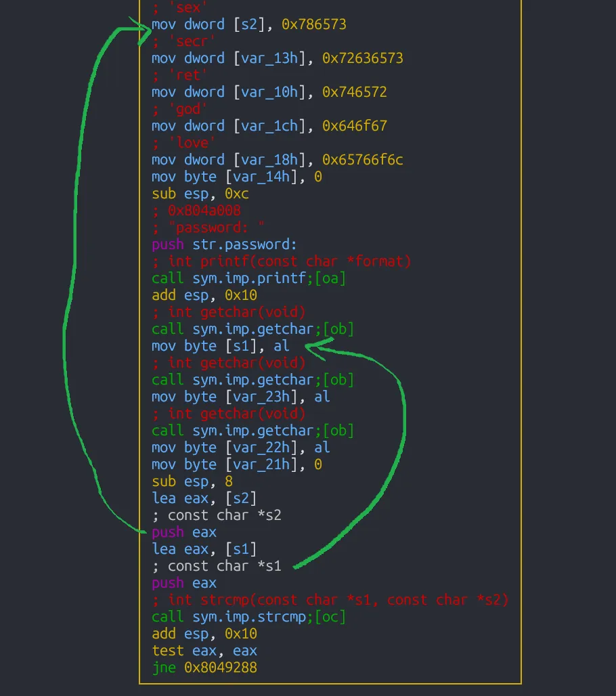Select the 'love' string comment
The height and width of the screenshot is (696, 616).
click(x=192, y=143)
